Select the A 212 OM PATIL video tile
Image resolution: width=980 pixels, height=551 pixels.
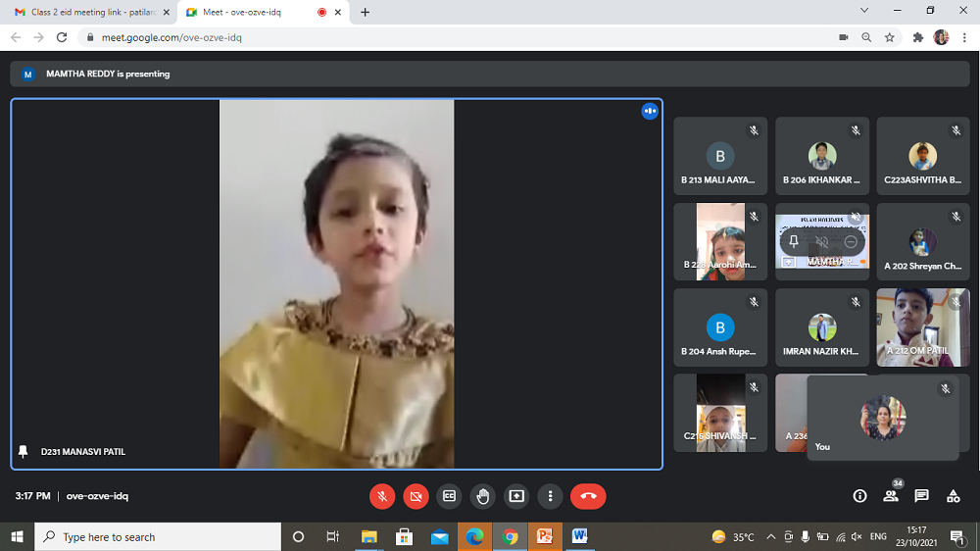[x=918, y=327]
